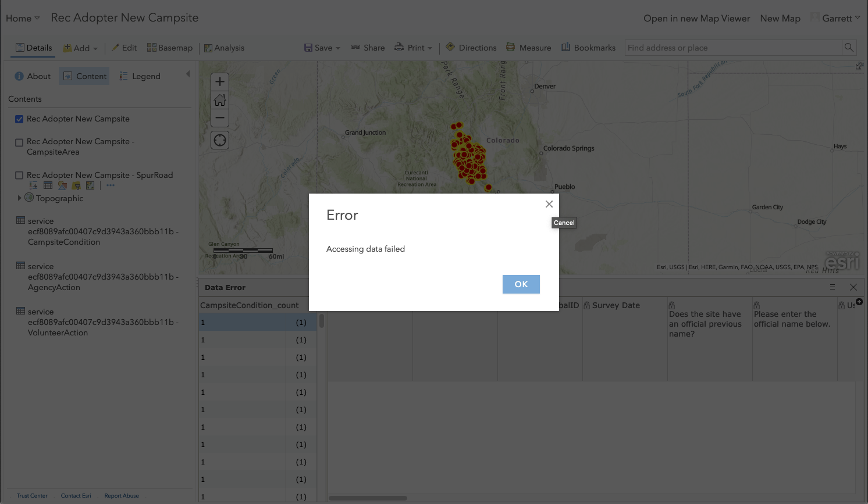This screenshot has height=504, width=868.
Task: Click the Directions icon in the toolbar
Action: click(471, 47)
